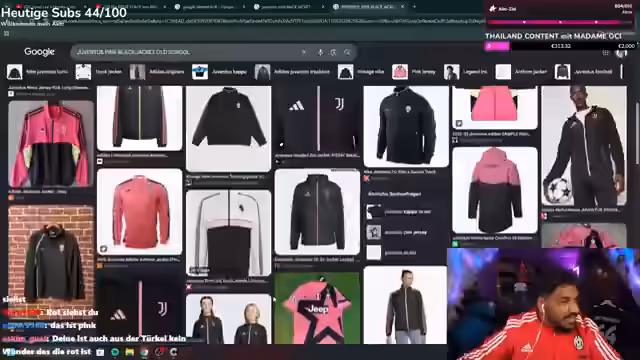Select the Pink jersey filter chip
The height and width of the screenshot is (360, 640).
coord(414,72)
